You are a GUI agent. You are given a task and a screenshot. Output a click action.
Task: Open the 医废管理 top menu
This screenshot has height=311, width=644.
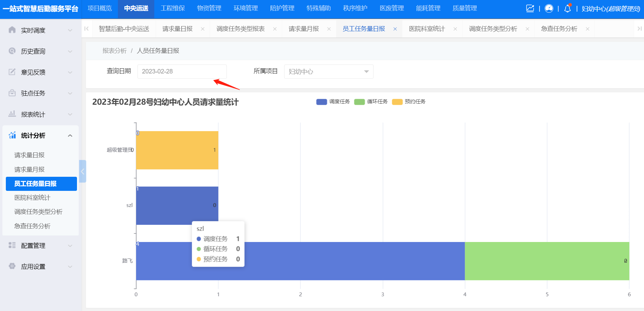[391, 8]
